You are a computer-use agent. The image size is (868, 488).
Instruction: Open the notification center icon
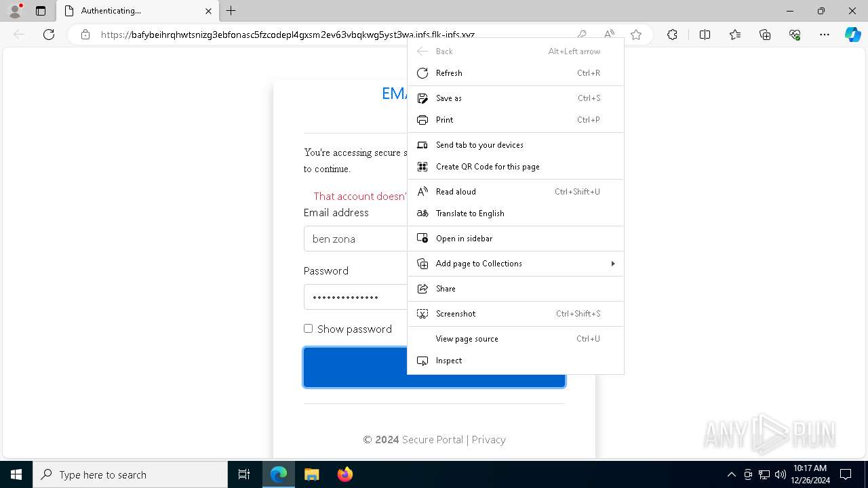coord(846,474)
